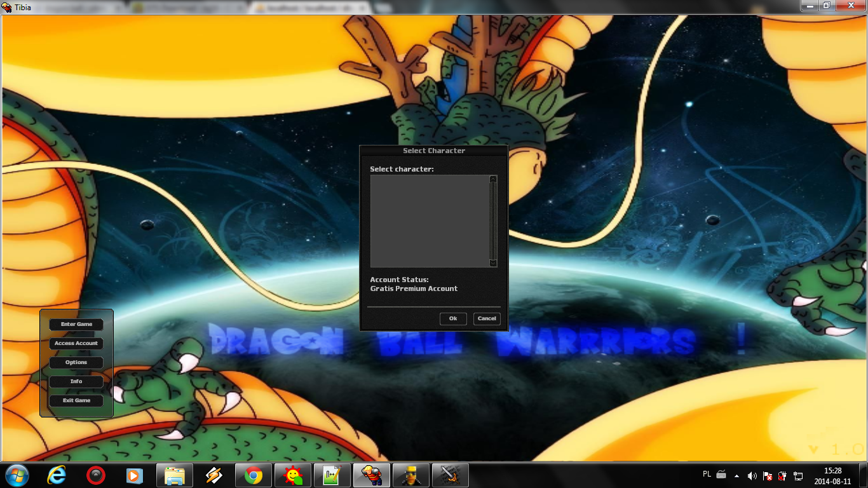Screen dimensions: 868x488
Task: Click the battery power plug tray icon
Action: pyautogui.click(x=783, y=475)
